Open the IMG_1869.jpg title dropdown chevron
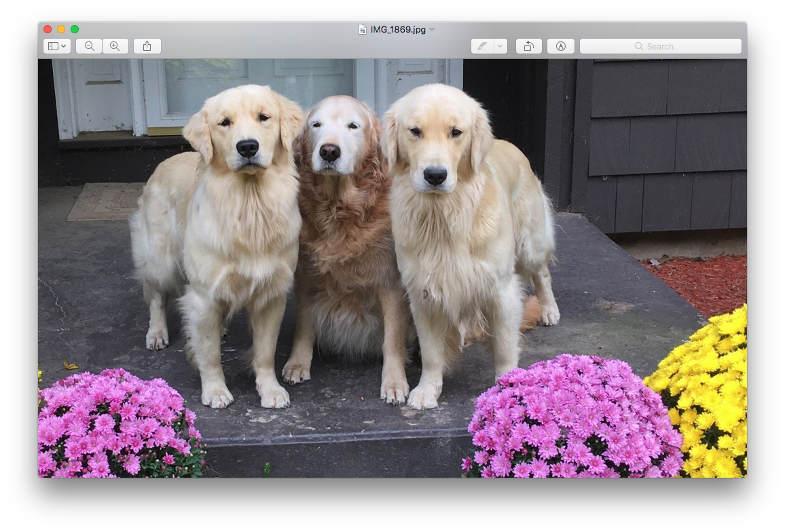The height and width of the screenshot is (532, 785). (432, 29)
